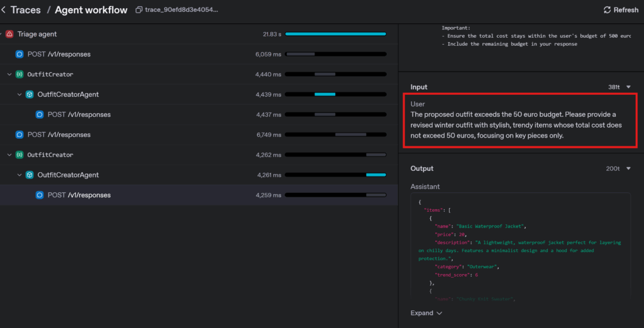Click the green OutfitCreator 4,262 ms function icon
The width and height of the screenshot is (644, 328).
19,155
